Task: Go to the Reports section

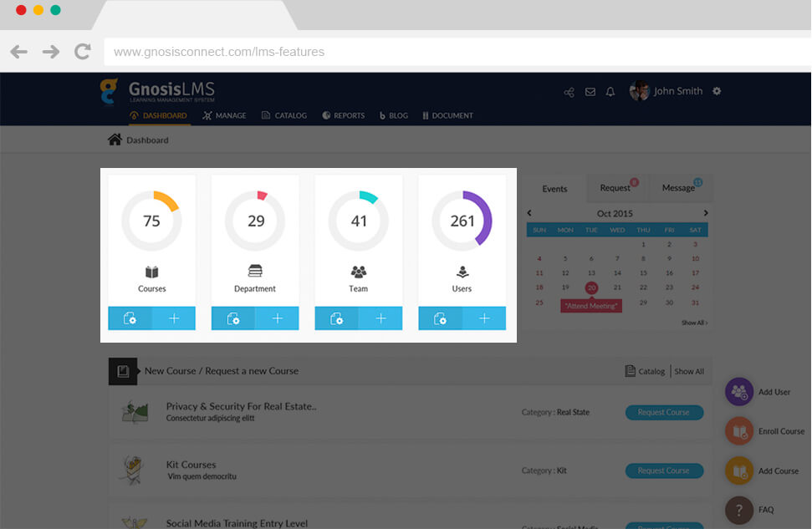Action: pyautogui.click(x=343, y=116)
